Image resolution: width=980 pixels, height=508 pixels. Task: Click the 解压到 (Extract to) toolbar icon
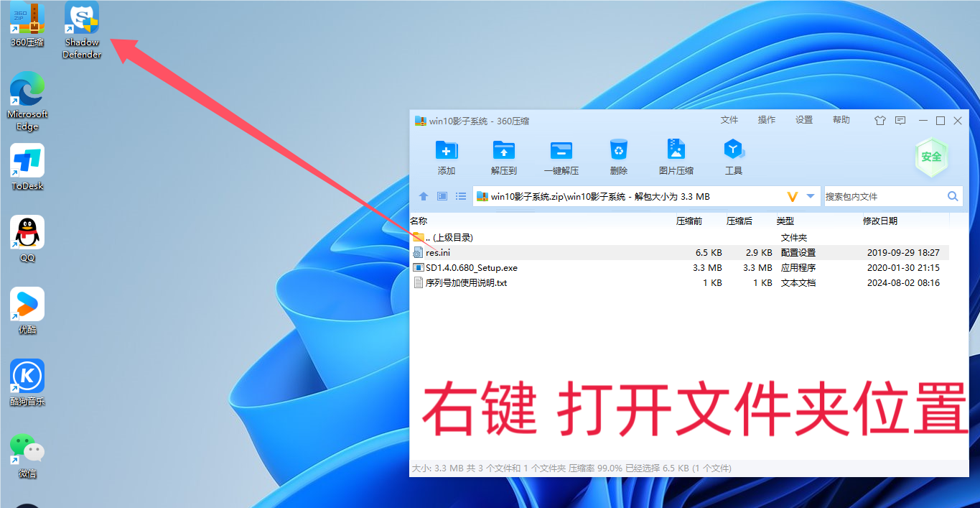[x=504, y=150]
